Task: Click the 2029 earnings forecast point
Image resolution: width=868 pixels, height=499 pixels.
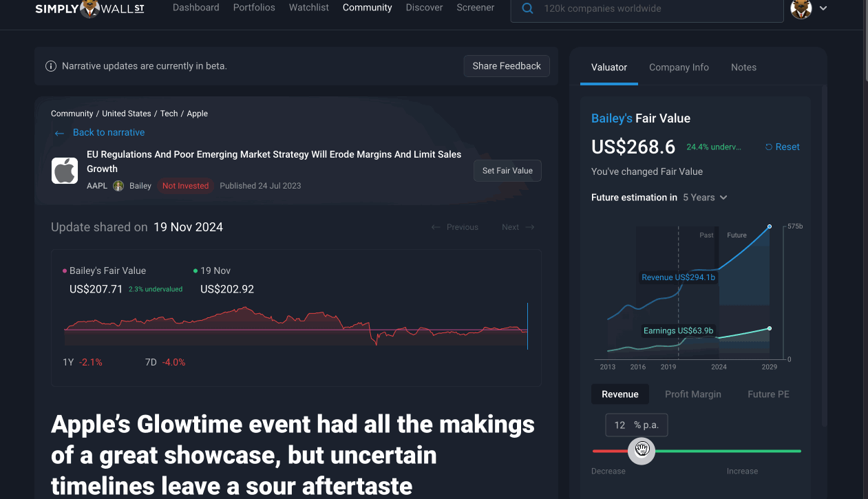Action: coord(769,328)
